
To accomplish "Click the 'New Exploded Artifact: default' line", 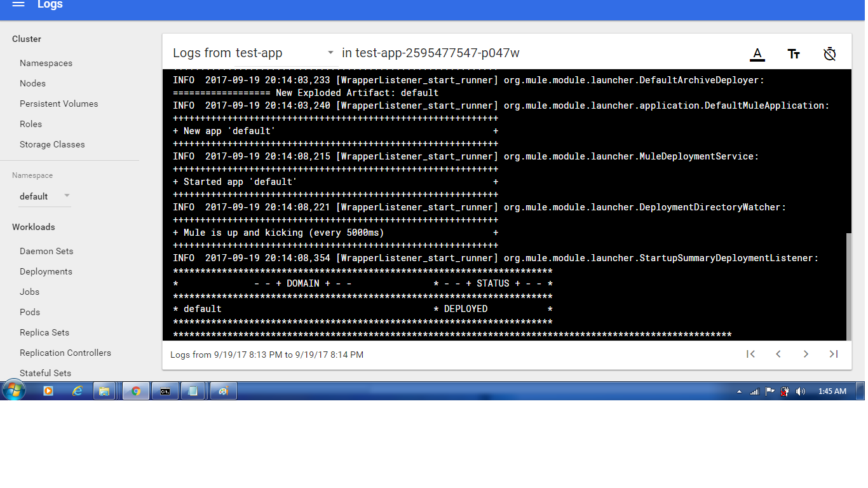I will click(306, 93).
